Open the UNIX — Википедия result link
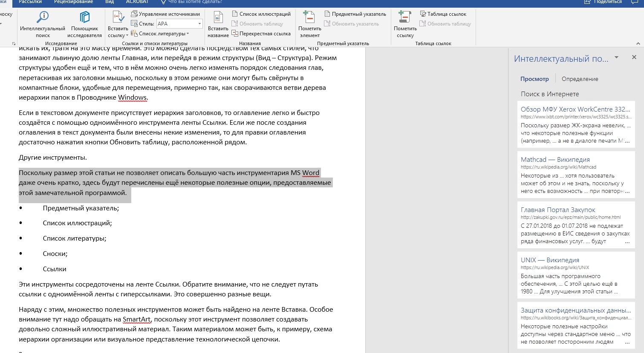 (x=549, y=260)
